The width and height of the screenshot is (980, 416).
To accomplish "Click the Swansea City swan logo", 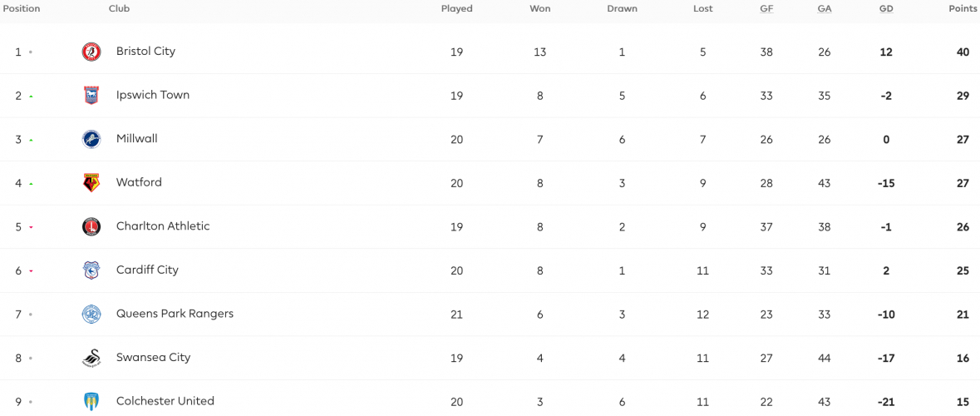I will (x=91, y=358).
